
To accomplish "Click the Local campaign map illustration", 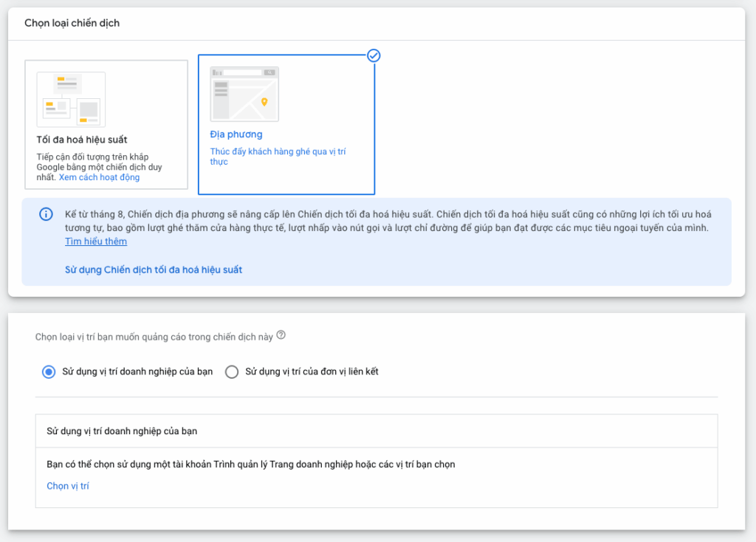I will tap(244, 94).
